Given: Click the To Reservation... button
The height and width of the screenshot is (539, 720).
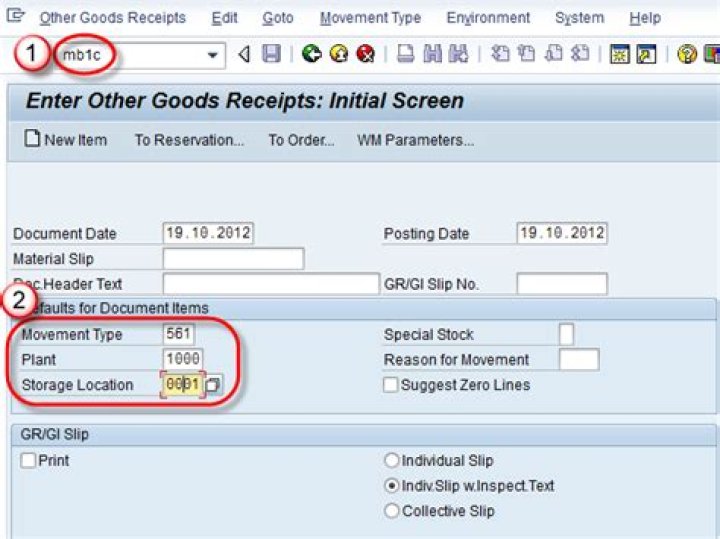Looking at the screenshot, I should pos(189,140).
